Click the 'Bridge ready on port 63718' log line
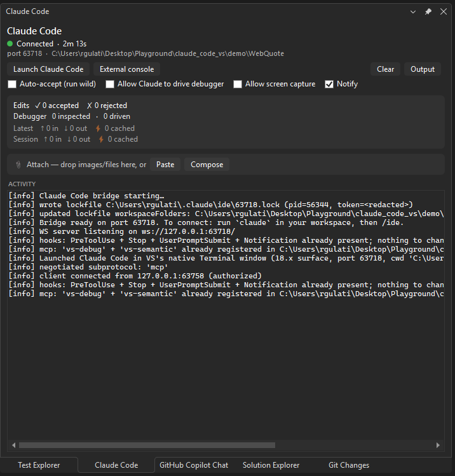The image size is (455, 476). (206, 222)
